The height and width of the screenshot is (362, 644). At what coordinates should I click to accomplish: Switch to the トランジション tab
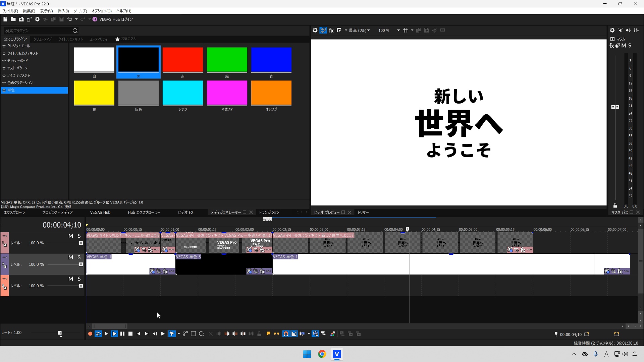tap(269, 212)
